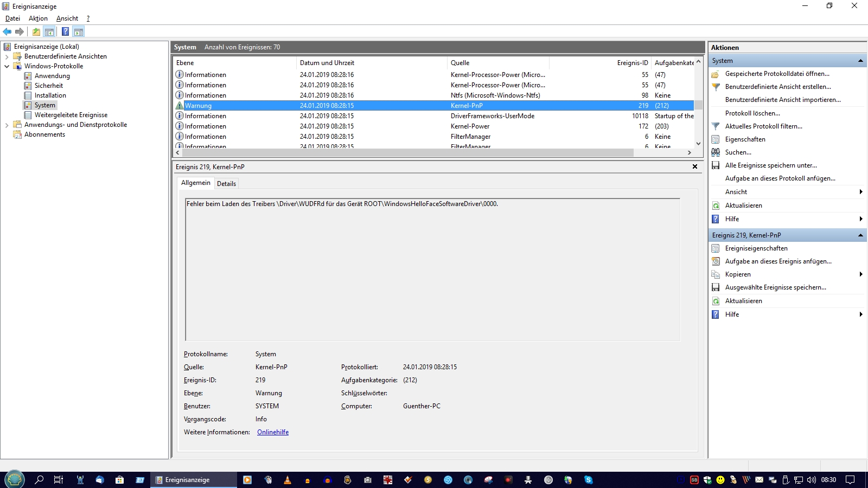Open the Aktion menu
Image resolution: width=868 pixels, height=488 pixels.
38,18
